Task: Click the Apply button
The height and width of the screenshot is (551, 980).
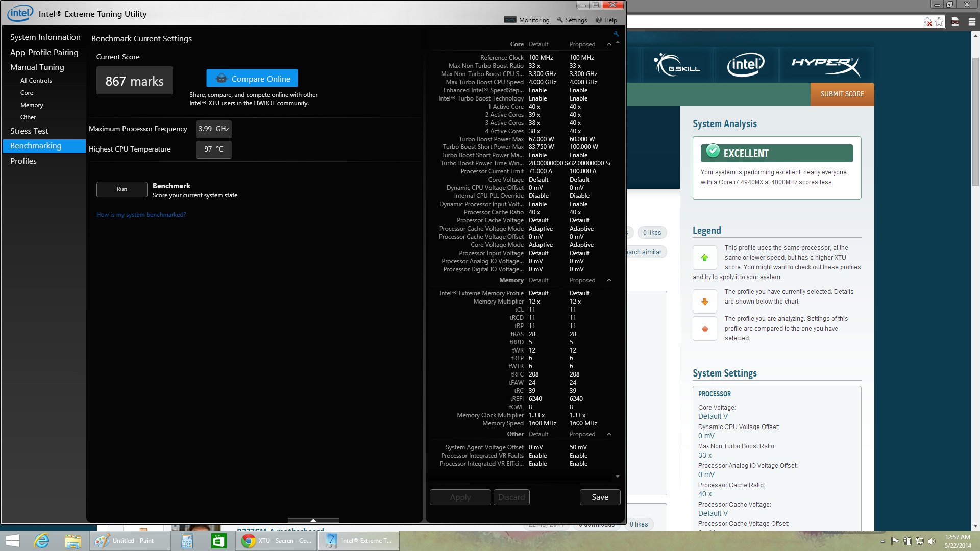Action: pyautogui.click(x=460, y=497)
